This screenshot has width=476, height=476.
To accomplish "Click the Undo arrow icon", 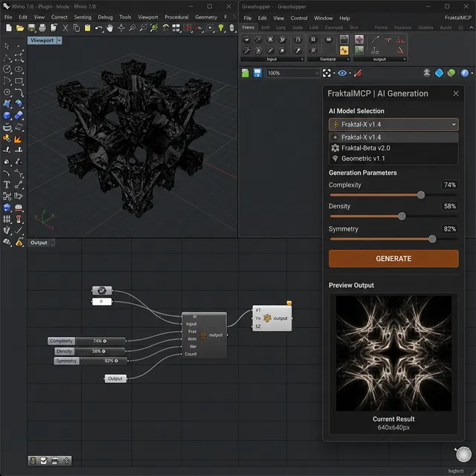I will pos(98,28).
